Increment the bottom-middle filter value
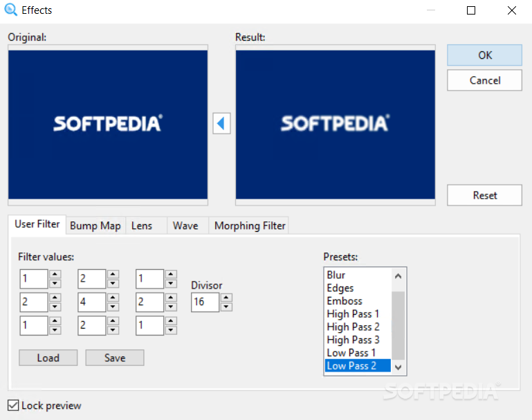This screenshot has width=532, height=420. pos(113,321)
